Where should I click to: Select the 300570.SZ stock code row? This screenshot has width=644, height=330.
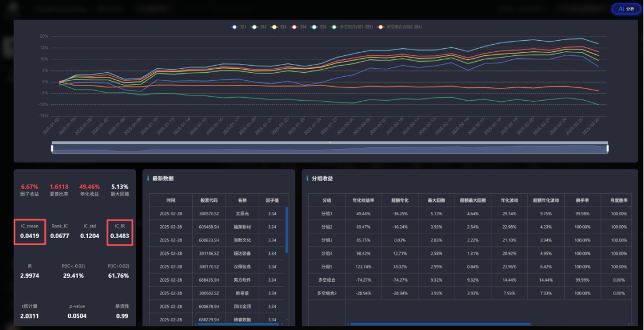[x=207, y=214]
